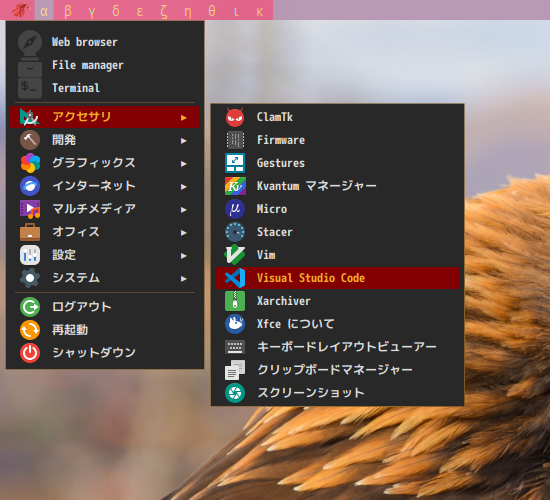Choose シャットダウン to power off
Image resolution: width=550 pixels, height=500 pixels.
tap(105, 353)
